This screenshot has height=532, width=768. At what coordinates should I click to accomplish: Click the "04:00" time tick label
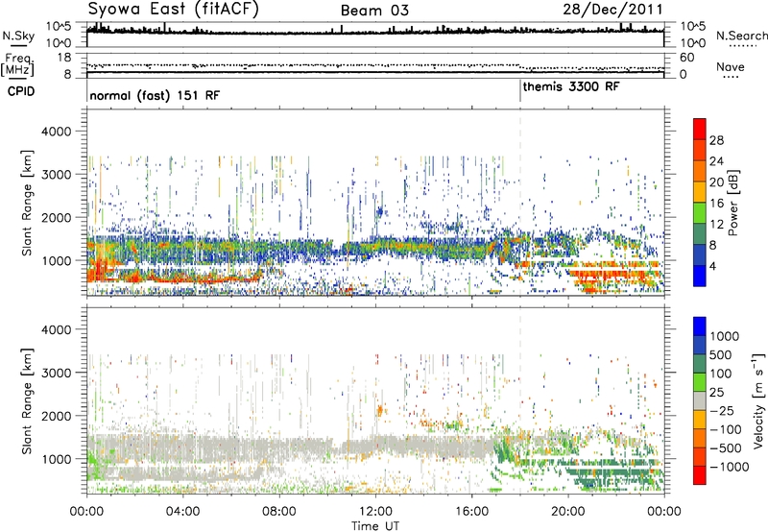(182, 512)
